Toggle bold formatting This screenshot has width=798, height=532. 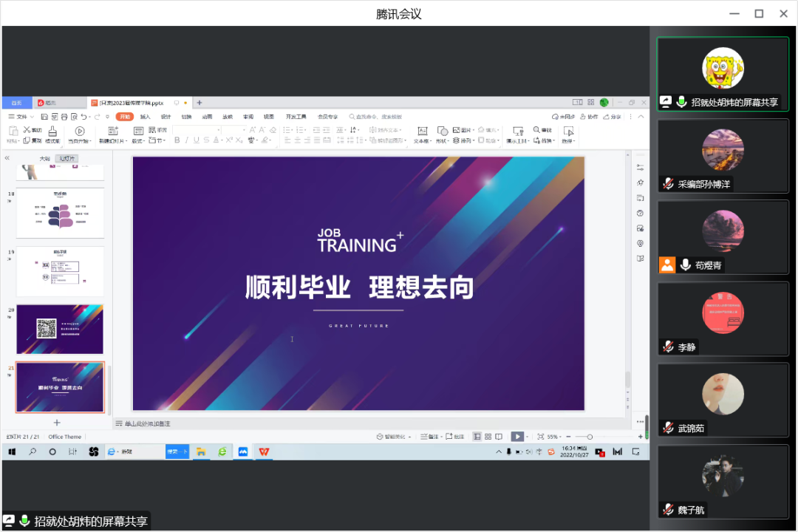pos(176,138)
